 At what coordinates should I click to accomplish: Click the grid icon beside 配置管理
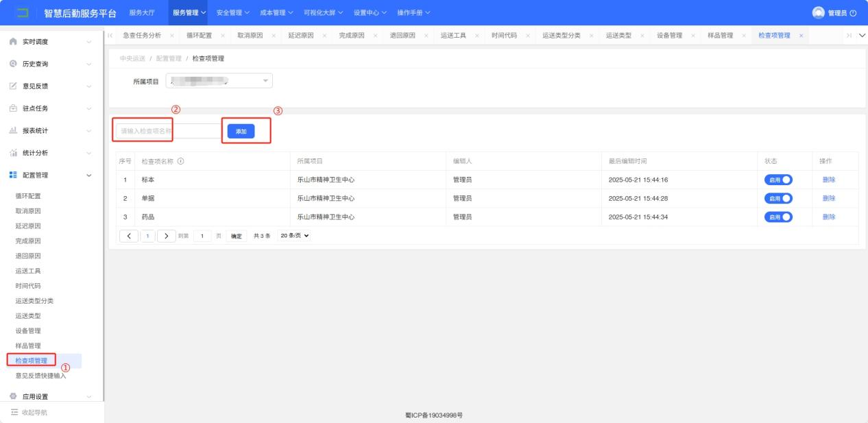coord(13,175)
